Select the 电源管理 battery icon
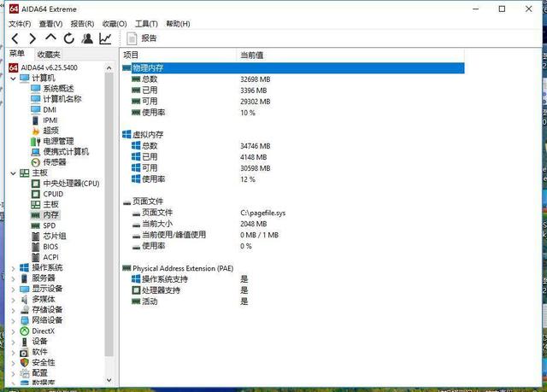Viewport: 547px width, 392px height. point(36,142)
